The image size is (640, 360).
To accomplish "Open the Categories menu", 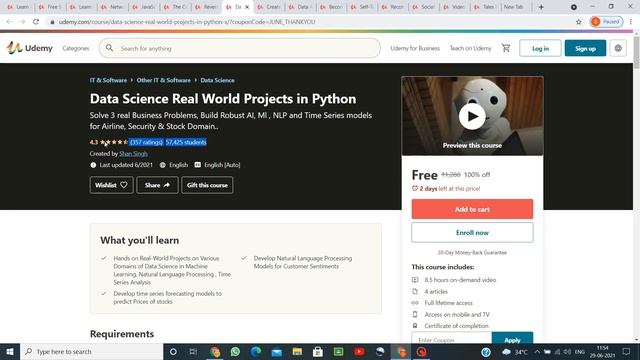I will pyautogui.click(x=76, y=48).
